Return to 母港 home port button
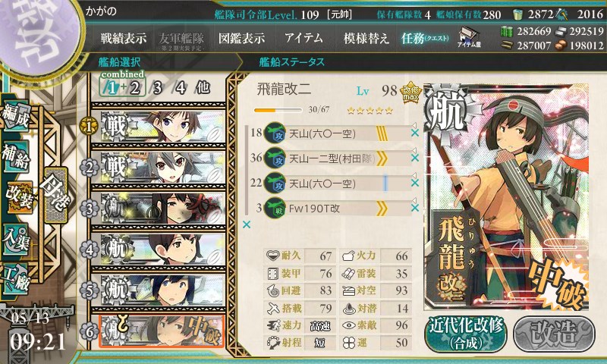The width and height of the screenshot is (607, 364). coord(56,196)
